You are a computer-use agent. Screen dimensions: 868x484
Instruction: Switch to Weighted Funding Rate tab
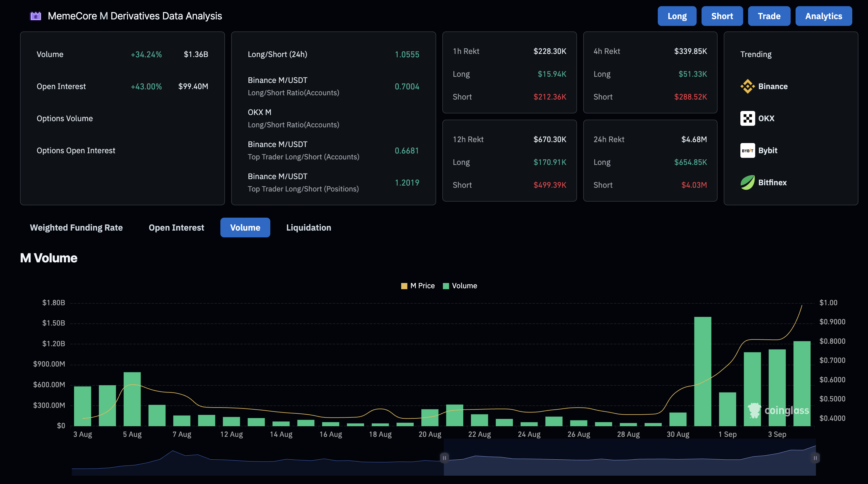coord(76,228)
